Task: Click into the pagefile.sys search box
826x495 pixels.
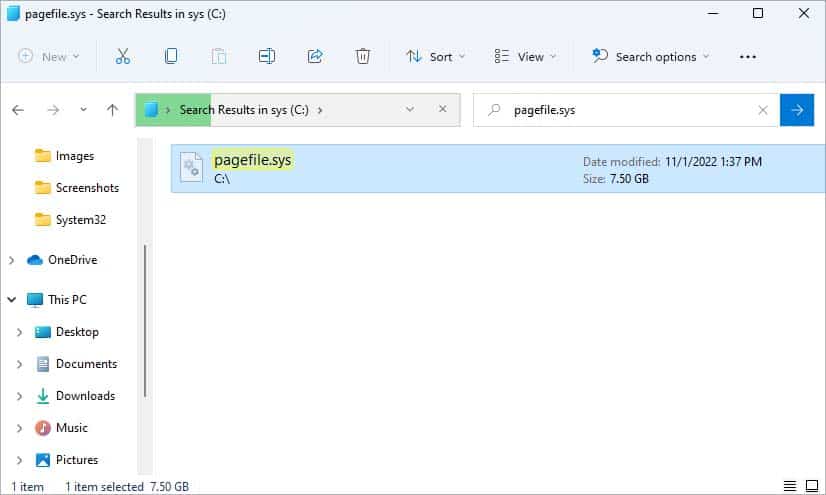Action: point(627,110)
